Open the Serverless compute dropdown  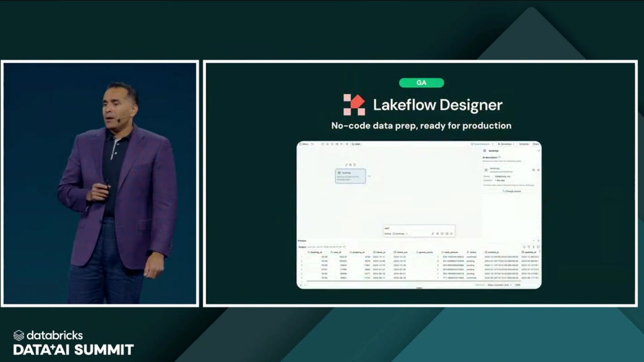pos(506,144)
